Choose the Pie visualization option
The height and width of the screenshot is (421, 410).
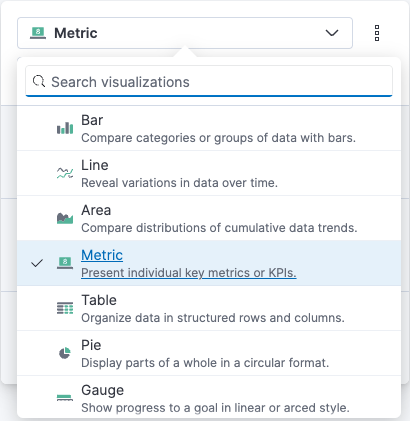tap(209, 353)
